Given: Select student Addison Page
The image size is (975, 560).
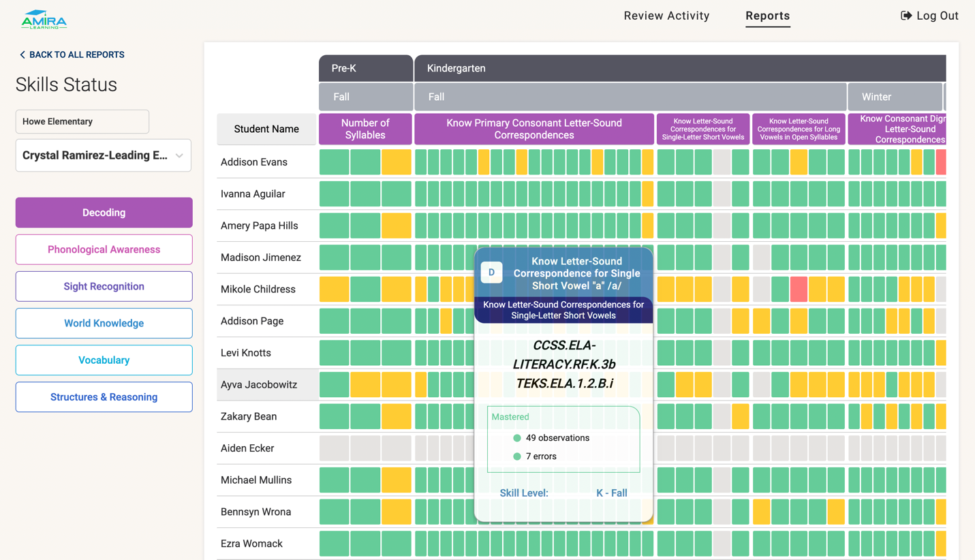Looking at the screenshot, I should click(x=252, y=321).
